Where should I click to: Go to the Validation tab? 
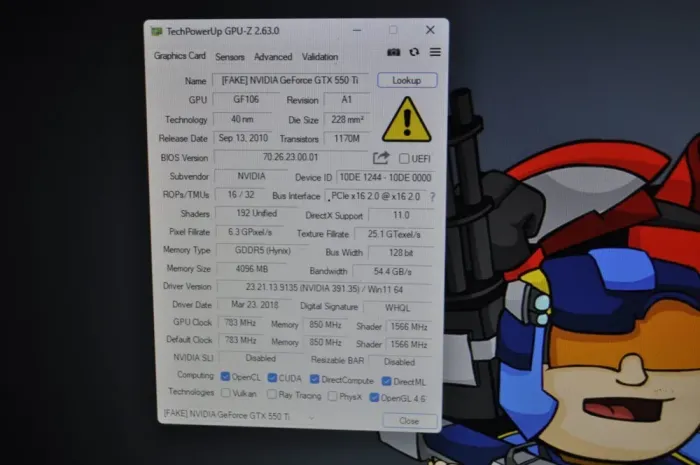319,57
